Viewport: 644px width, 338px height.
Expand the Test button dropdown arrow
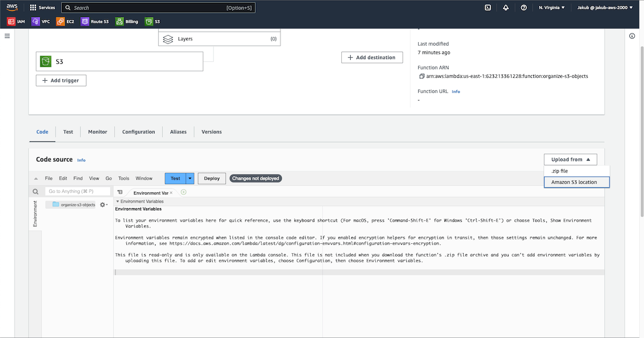[x=190, y=178]
